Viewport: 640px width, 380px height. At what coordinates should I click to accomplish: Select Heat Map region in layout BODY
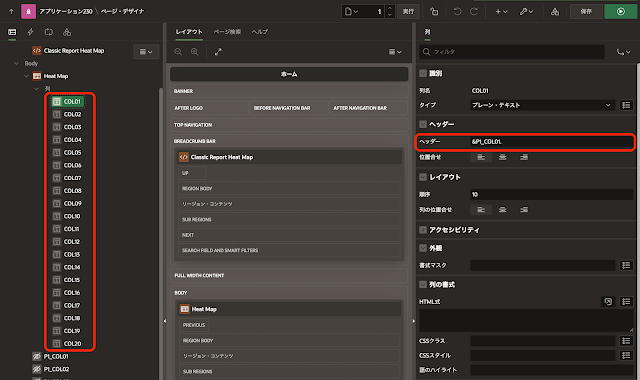pos(289,309)
